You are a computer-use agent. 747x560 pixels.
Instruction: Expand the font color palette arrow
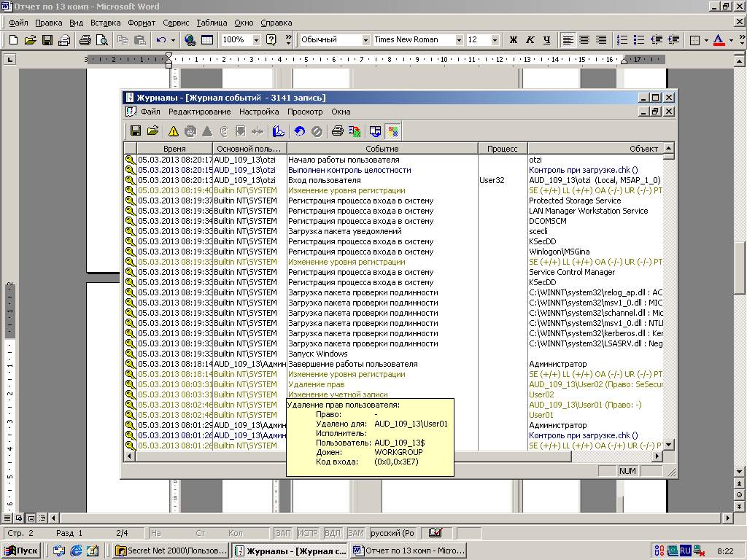731,40
